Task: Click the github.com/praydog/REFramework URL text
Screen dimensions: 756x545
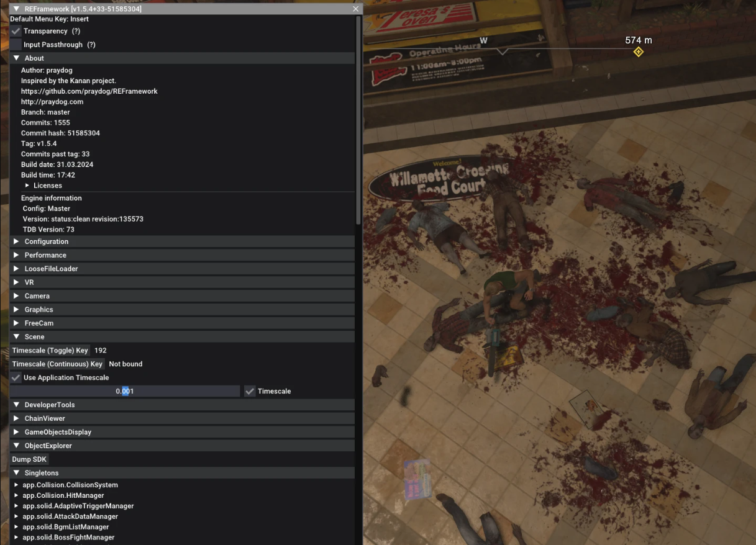Action: (x=89, y=91)
